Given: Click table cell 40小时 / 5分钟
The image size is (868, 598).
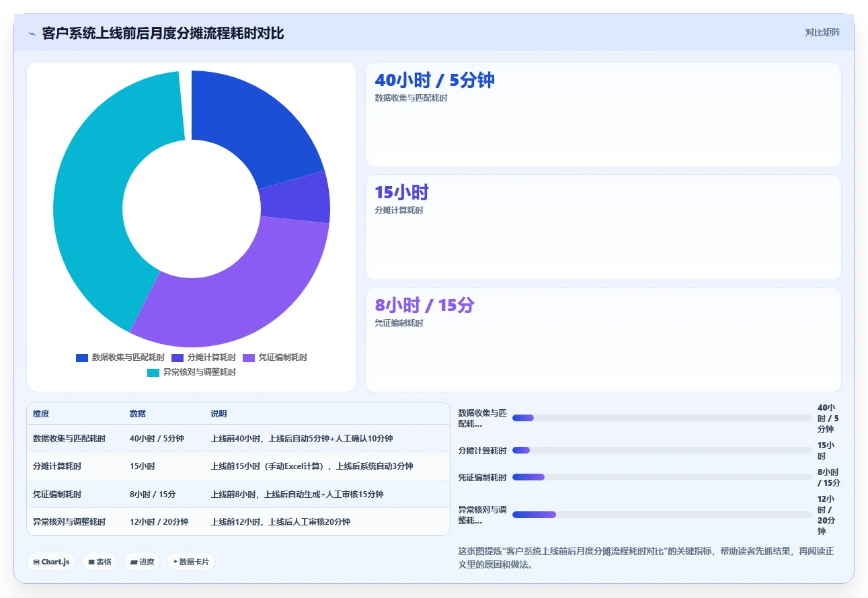Looking at the screenshot, I should [157, 439].
